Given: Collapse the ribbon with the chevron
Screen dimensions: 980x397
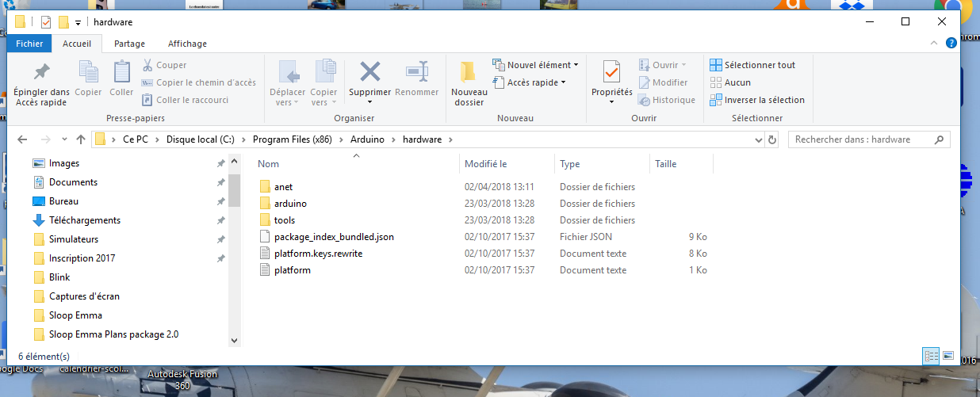Looking at the screenshot, I should [934, 44].
